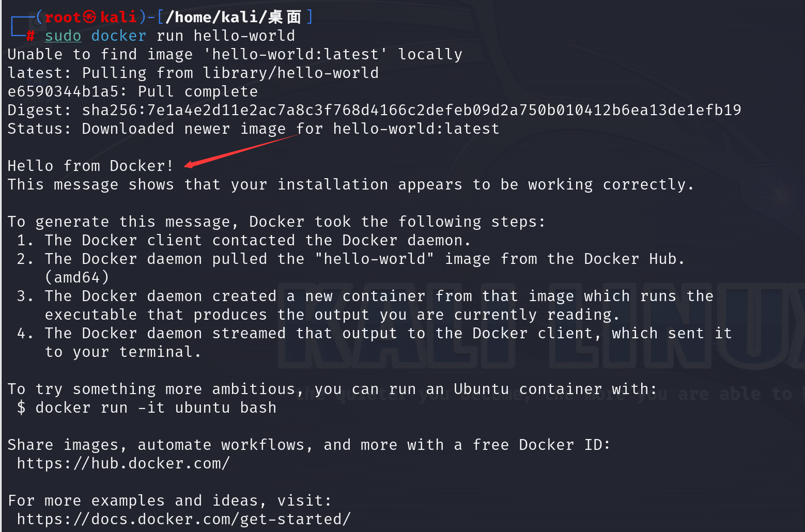Click the red arrow annotation

(242, 150)
